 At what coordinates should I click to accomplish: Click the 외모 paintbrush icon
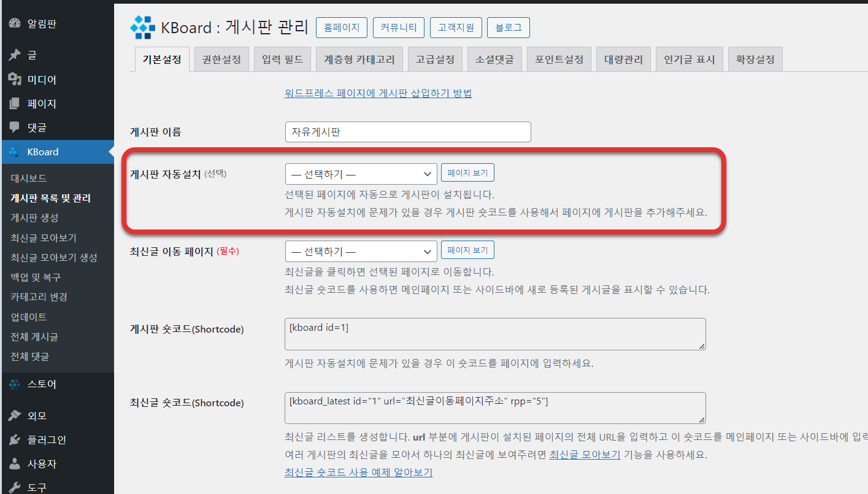coord(15,415)
